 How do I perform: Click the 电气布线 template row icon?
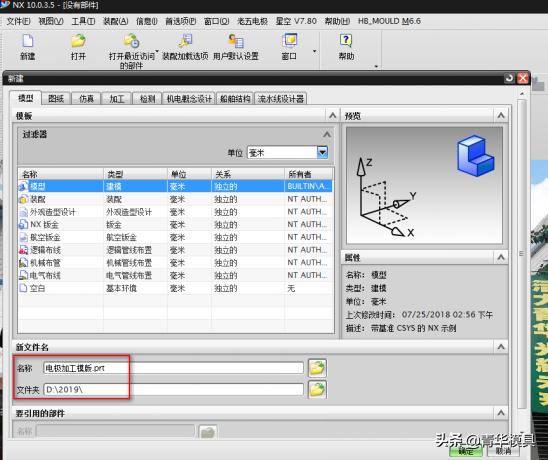pyautogui.click(x=23, y=275)
